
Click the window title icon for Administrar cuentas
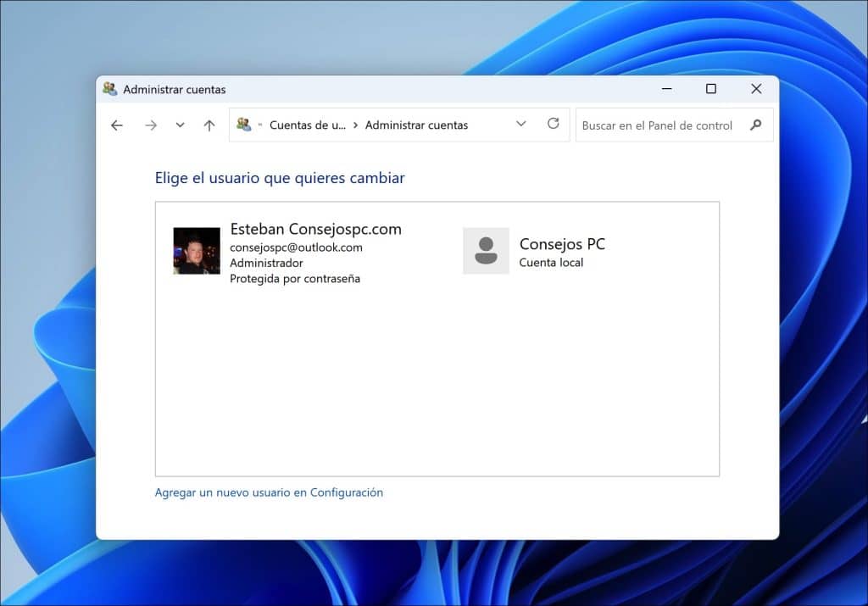(x=109, y=89)
